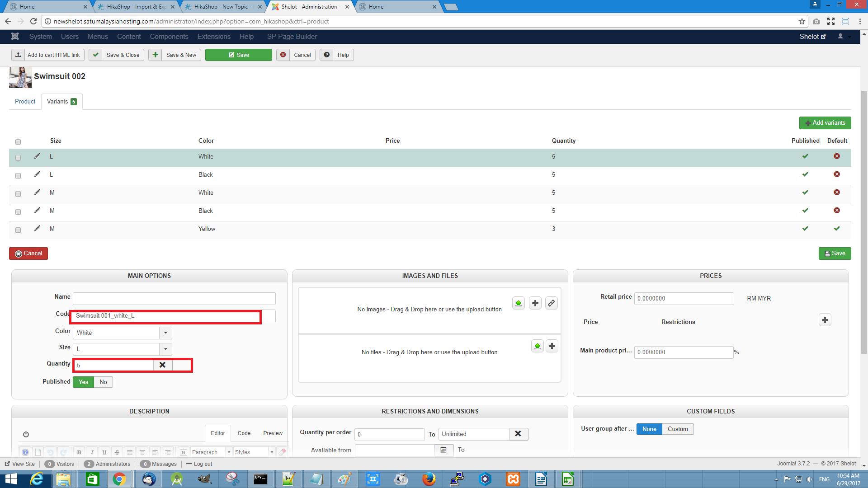The width and height of the screenshot is (868, 488).
Task: Click the image upload icon in Images panel
Action: coord(519,303)
